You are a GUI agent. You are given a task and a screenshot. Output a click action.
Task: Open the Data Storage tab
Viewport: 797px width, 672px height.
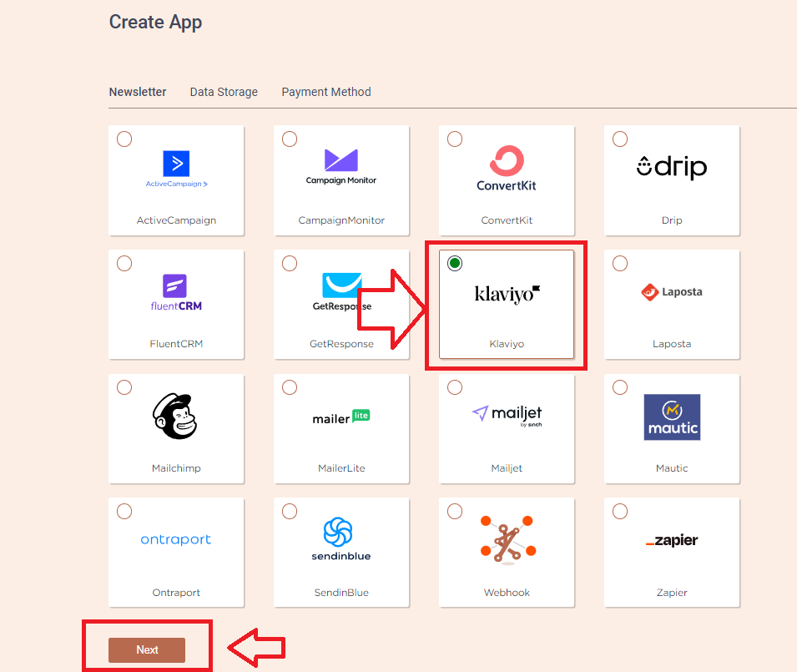point(224,92)
